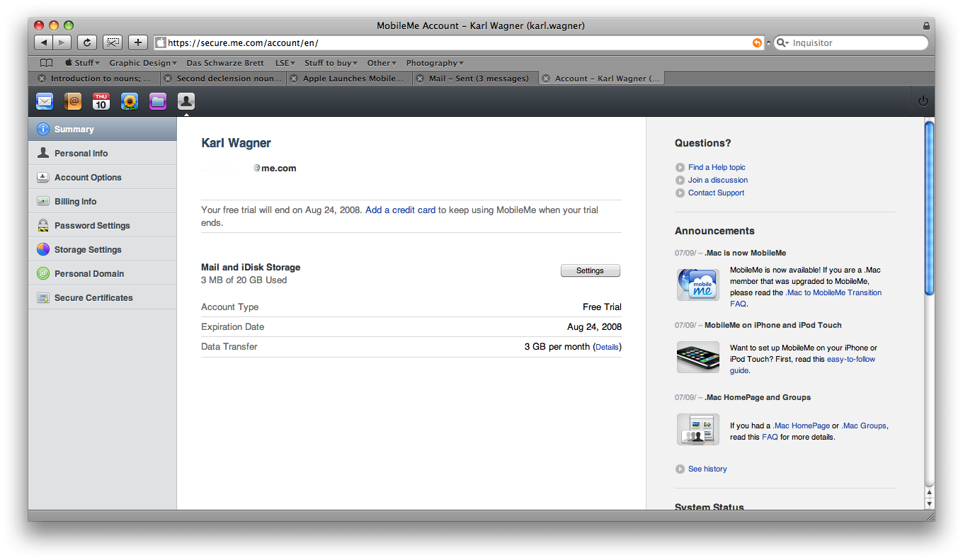This screenshot has height=560, width=963.
Task: Click the blue vertical scrollbar thumb
Action: 929,208
